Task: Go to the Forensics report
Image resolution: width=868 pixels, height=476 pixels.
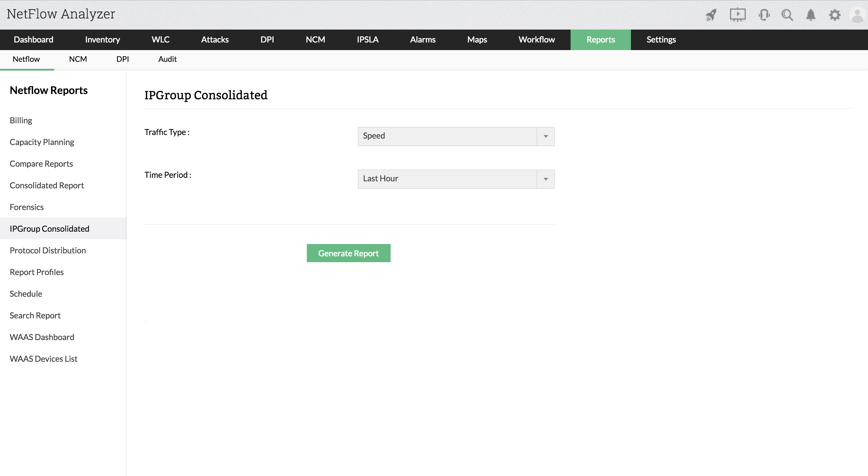Action: point(27,207)
